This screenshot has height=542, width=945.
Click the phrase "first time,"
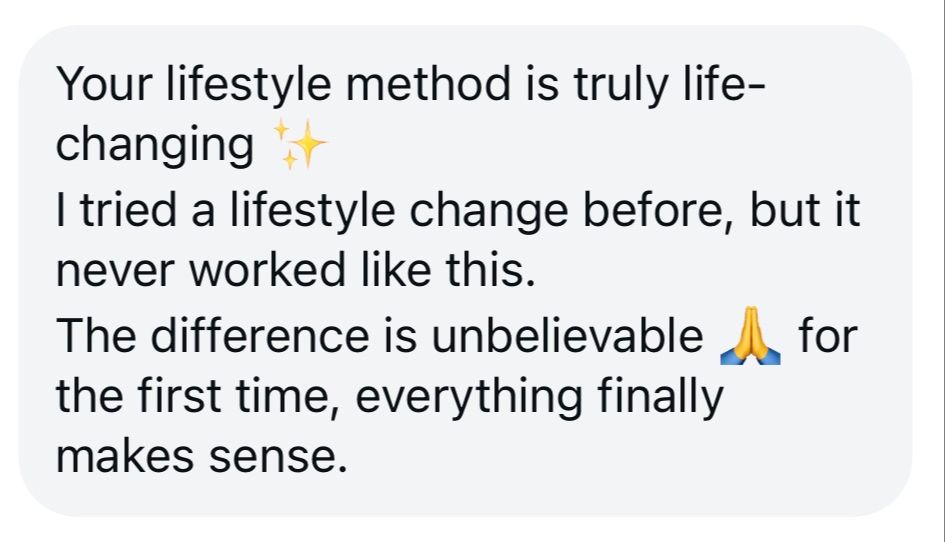pyautogui.click(x=239, y=397)
